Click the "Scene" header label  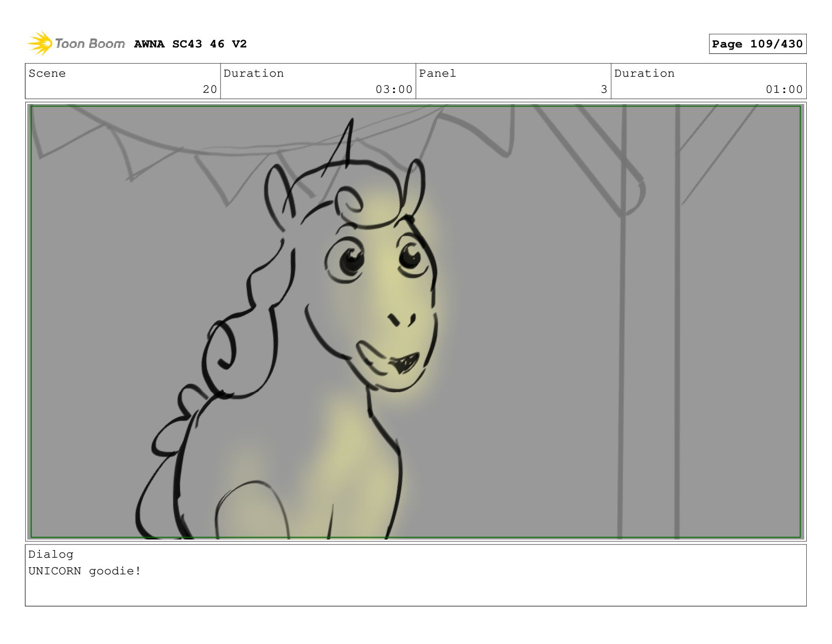47,73
